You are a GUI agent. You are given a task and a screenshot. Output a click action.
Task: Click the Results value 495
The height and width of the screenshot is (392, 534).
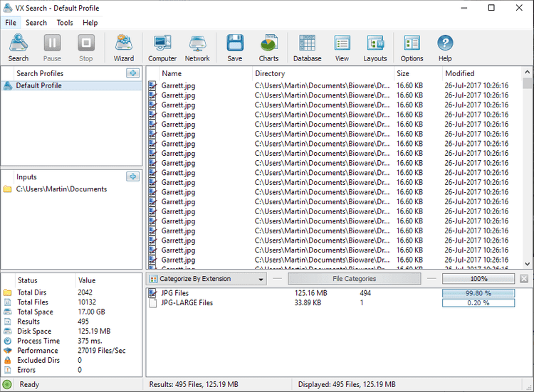pyautogui.click(x=83, y=322)
